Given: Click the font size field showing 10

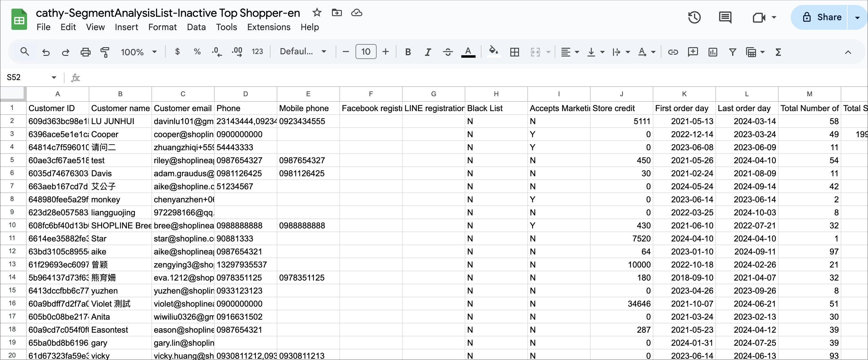Looking at the screenshot, I should tap(366, 52).
